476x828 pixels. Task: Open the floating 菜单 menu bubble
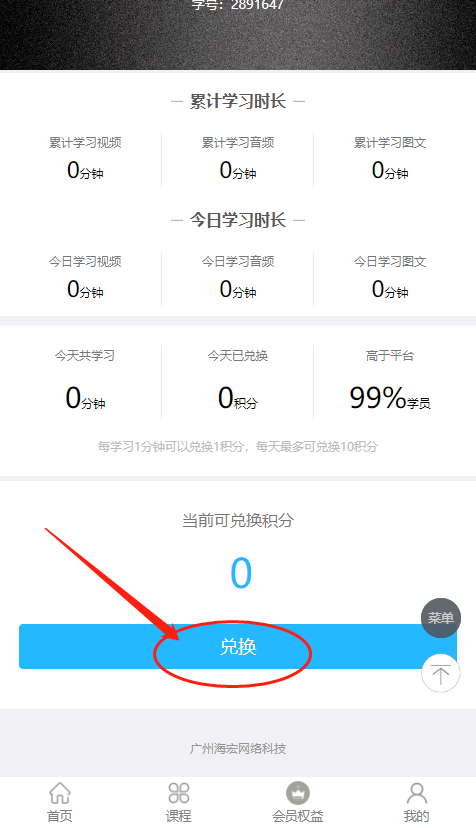point(441,618)
